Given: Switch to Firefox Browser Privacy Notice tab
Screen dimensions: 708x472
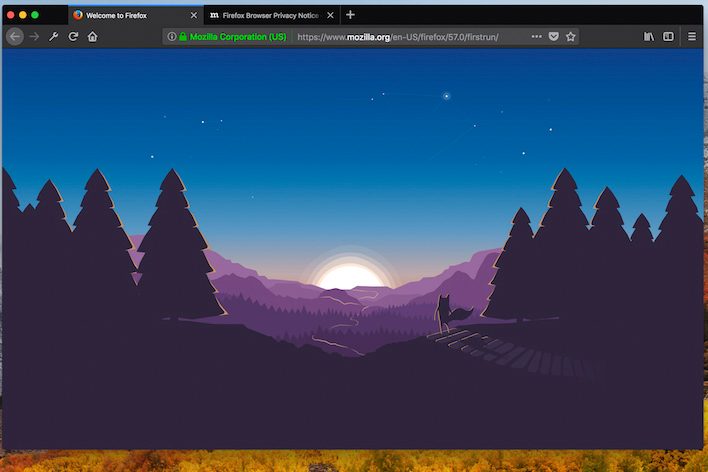Looking at the screenshot, I should [272, 15].
